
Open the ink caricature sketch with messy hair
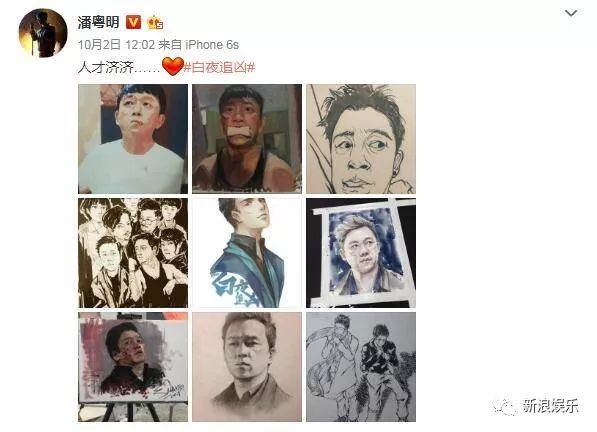(x=361, y=139)
